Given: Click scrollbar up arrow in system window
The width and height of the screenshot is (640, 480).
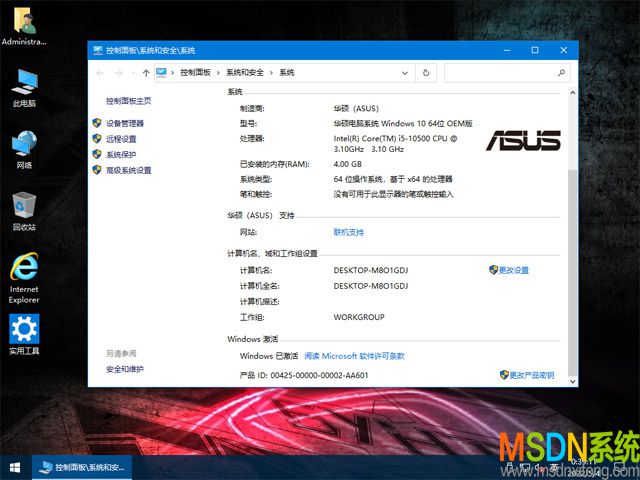Looking at the screenshot, I should pos(572,93).
